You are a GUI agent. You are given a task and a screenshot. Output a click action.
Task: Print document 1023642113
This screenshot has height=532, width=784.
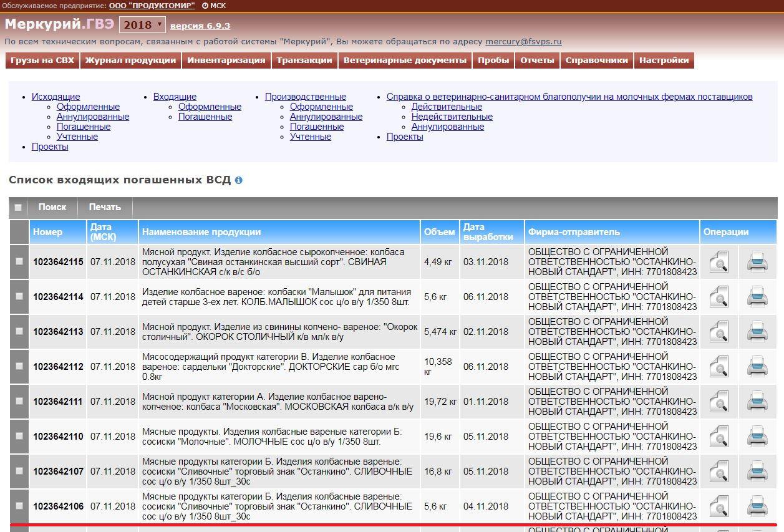tap(757, 332)
